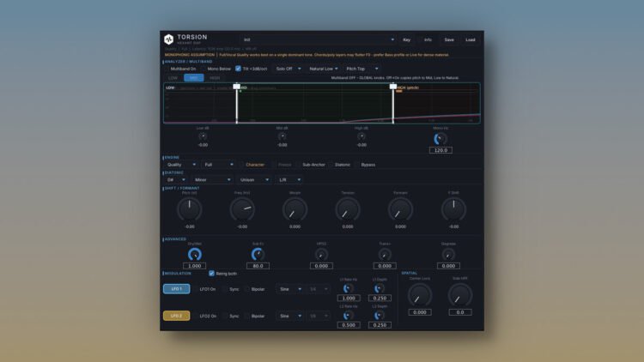Click the L1 Depth value field 0.250

[x=380, y=298]
